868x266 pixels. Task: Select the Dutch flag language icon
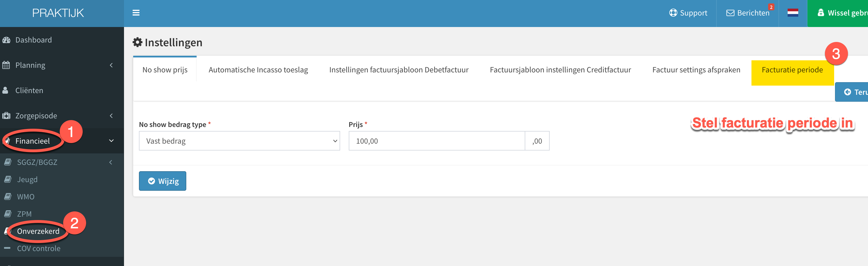point(793,13)
